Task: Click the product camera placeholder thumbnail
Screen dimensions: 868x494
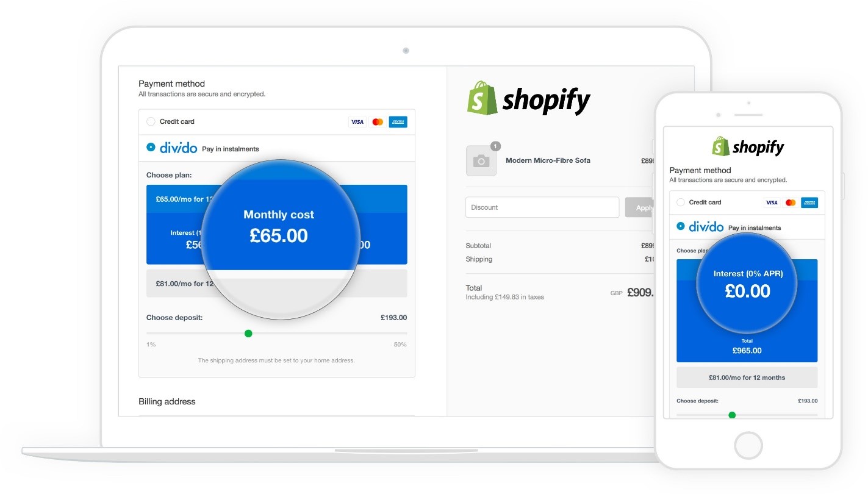Action: (x=481, y=161)
